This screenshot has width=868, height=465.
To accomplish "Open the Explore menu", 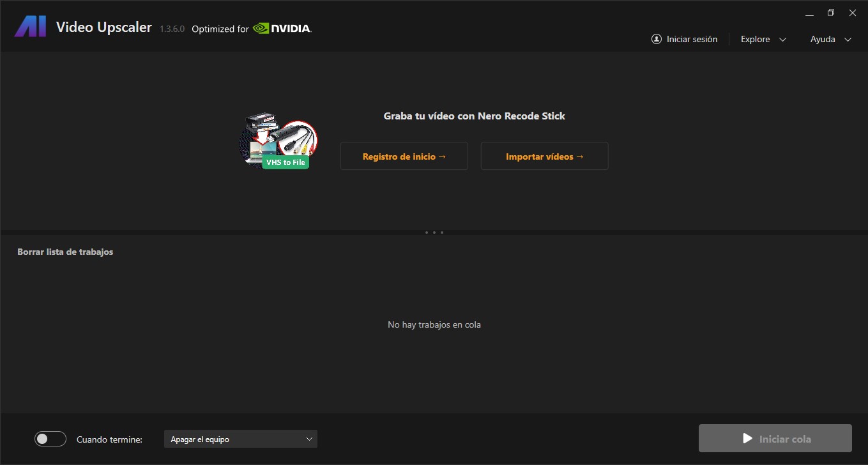I will tap(756, 39).
